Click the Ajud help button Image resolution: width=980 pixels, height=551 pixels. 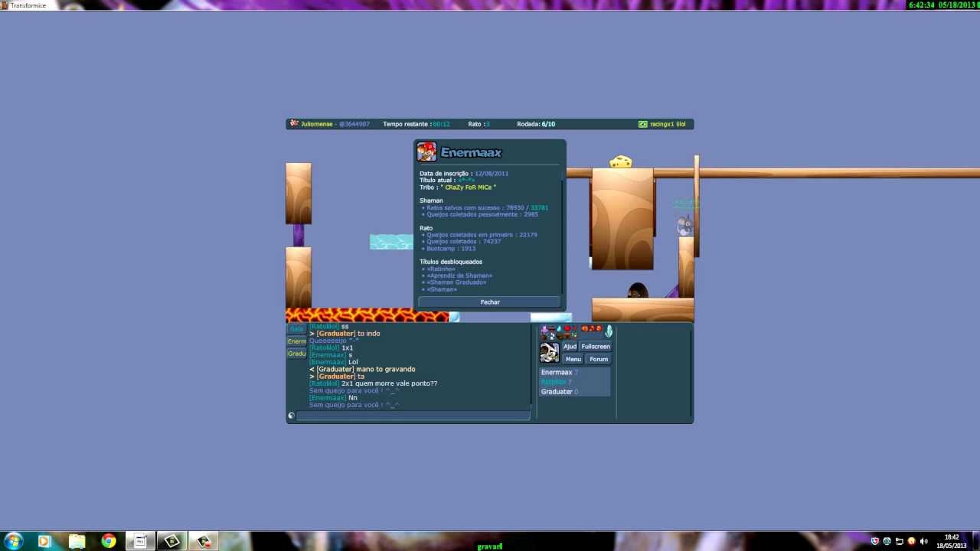(x=570, y=347)
